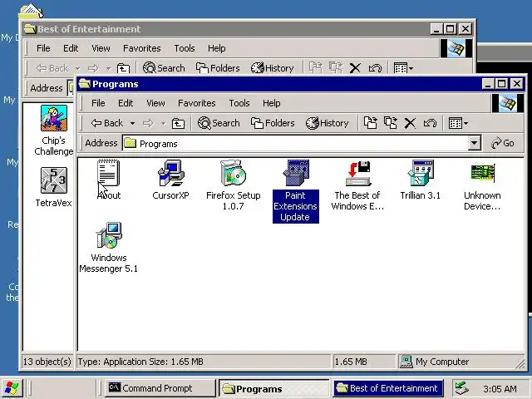This screenshot has height=399, width=532.
Task: Click the Start button Windows flag
Action: tap(12, 388)
